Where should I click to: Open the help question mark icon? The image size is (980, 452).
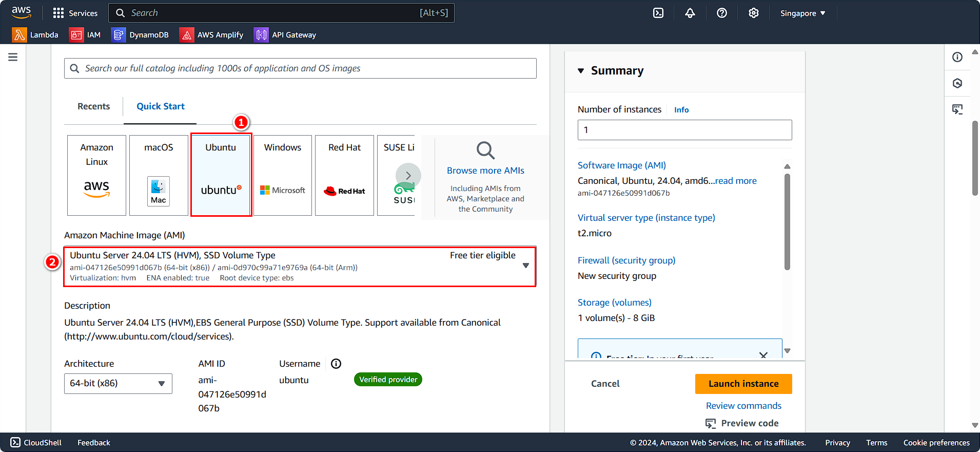point(722,13)
